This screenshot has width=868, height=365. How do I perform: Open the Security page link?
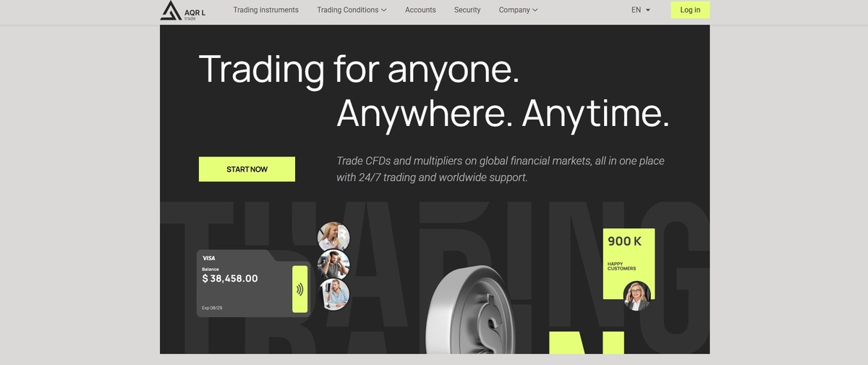point(467,10)
